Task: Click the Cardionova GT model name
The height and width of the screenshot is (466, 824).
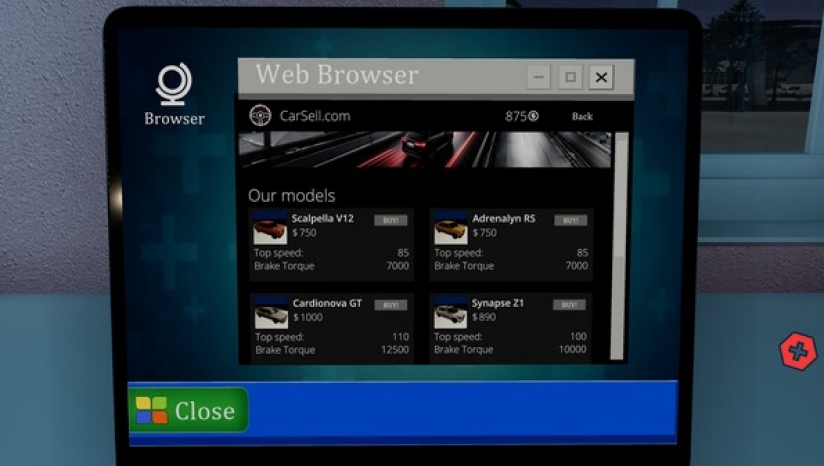Action: [327, 303]
